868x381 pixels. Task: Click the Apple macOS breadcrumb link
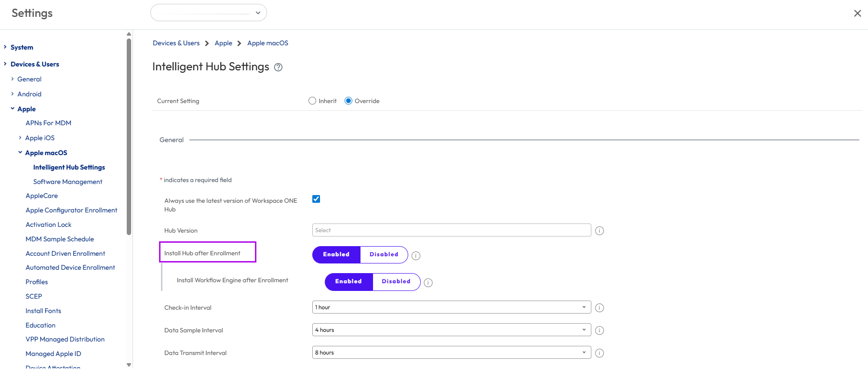tap(268, 43)
